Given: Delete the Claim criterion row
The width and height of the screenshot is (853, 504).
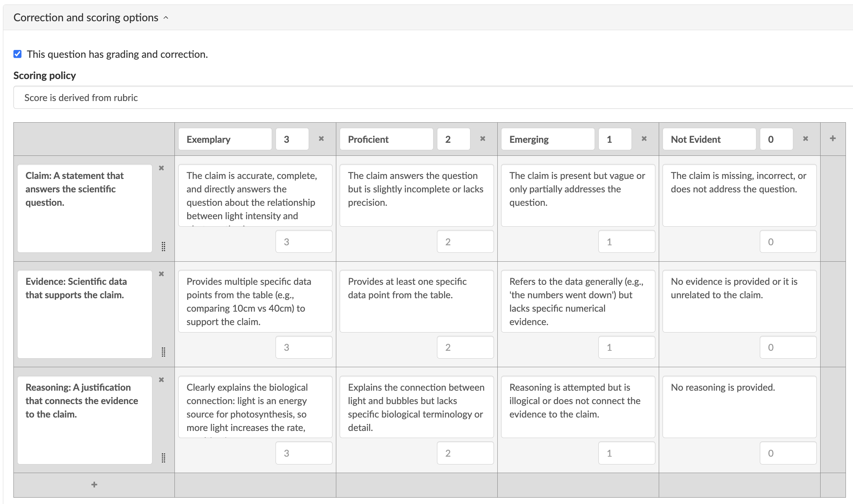Looking at the screenshot, I should (x=161, y=168).
